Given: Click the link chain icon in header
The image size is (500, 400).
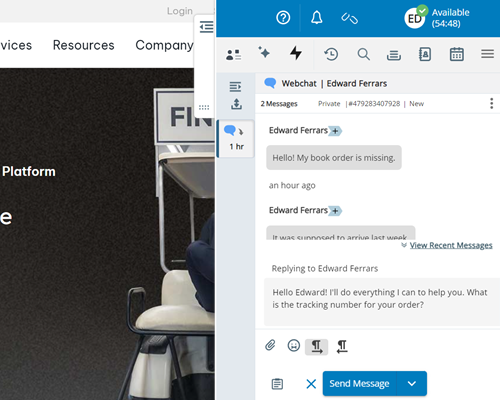Looking at the screenshot, I should (349, 18).
